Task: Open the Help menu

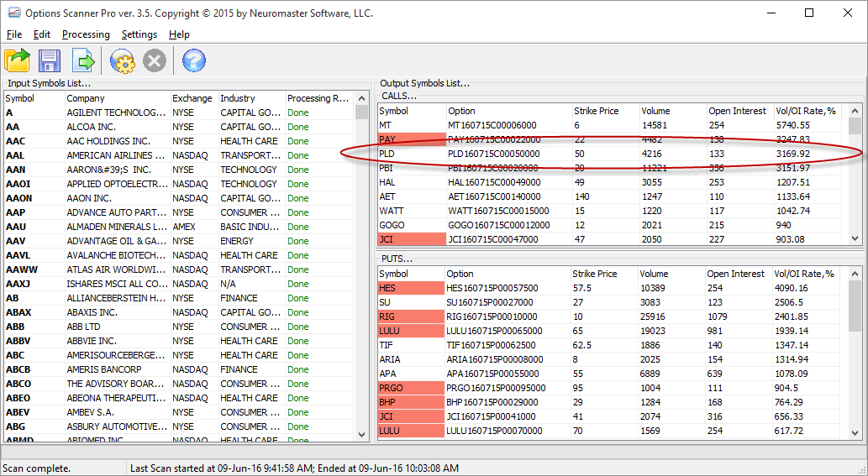Action: [x=179, y=34]
